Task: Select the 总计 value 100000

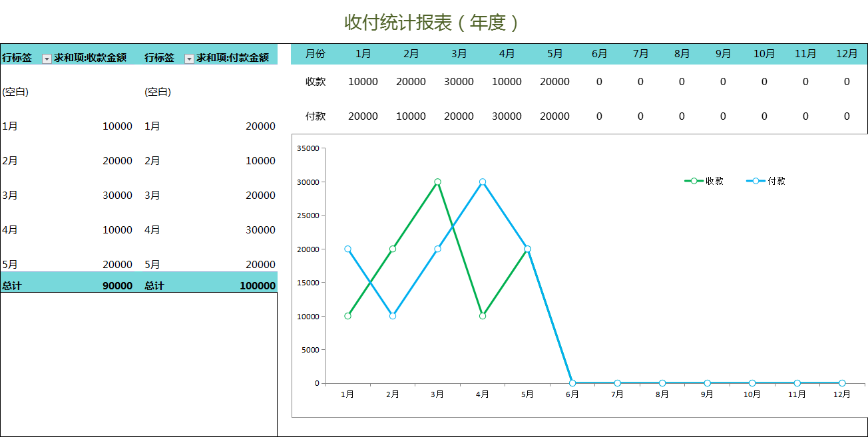Action: click(x=259, y=285)
